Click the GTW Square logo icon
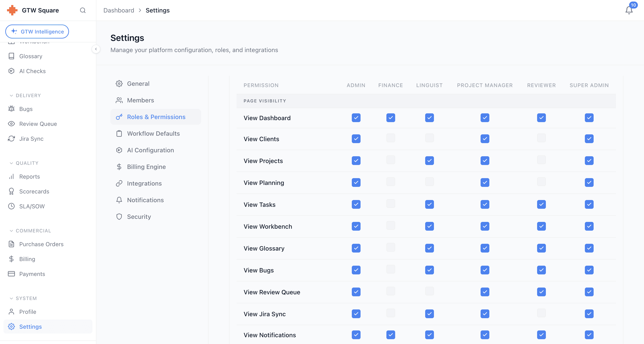 pos(12,10)
